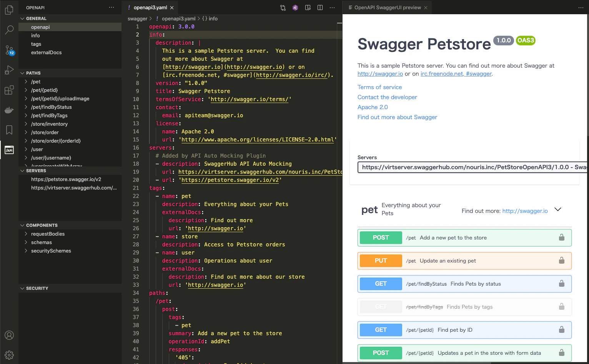
Task: Select the externalDocs item in GENERAL tree
Action: (x=70, y=52)
